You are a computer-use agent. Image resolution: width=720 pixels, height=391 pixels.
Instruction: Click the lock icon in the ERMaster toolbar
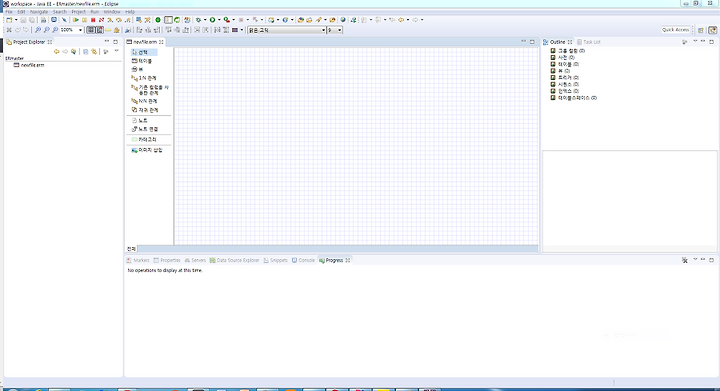click(117, 30)
